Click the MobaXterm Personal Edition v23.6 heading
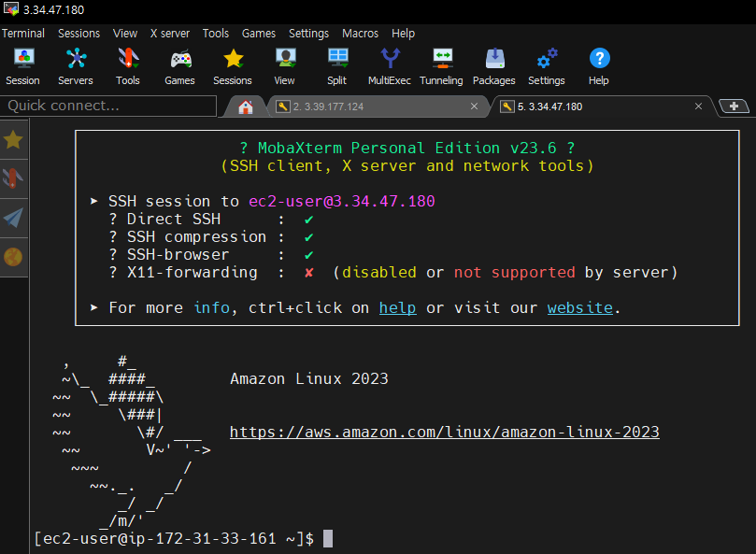 (x=407, y=148)
